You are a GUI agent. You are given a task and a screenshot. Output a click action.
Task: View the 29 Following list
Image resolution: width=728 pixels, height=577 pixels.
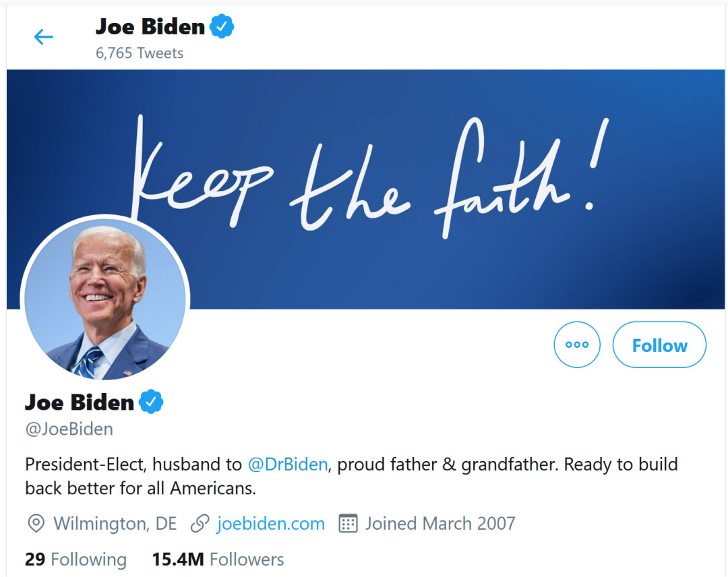tap(75, 559)
